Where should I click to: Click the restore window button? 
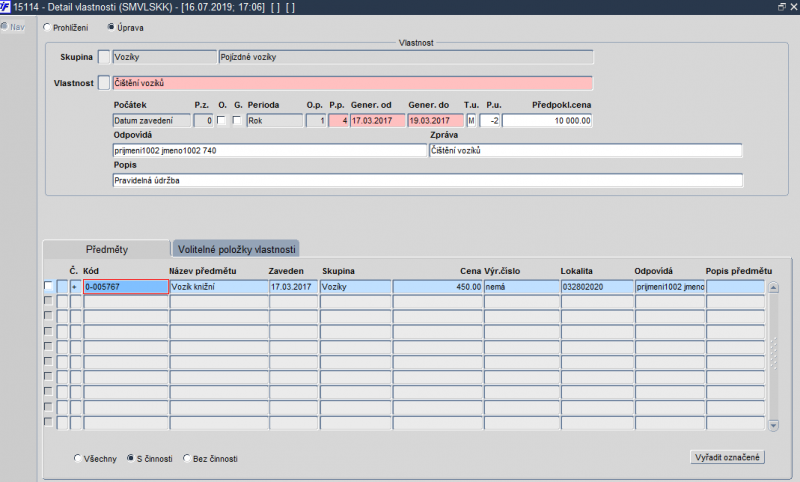point(782,7)
